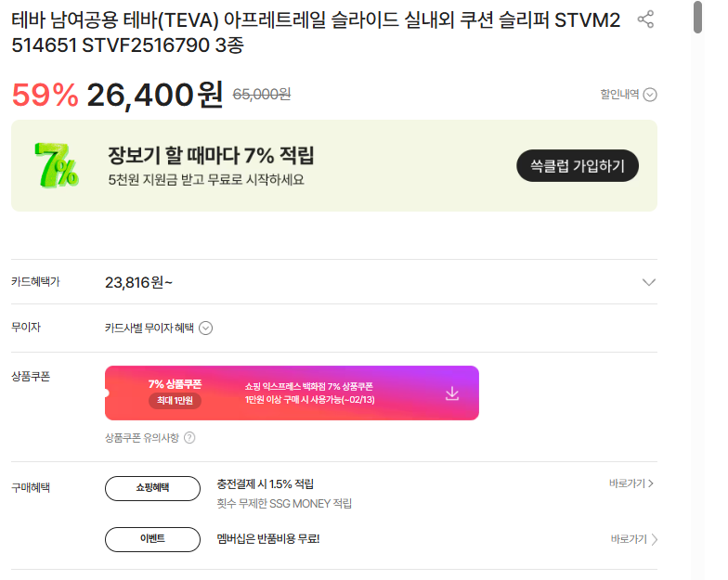Click the green 7% savings icon
Image resolution: width=728 pixels, height=580 pixels.
click(56, 164)
